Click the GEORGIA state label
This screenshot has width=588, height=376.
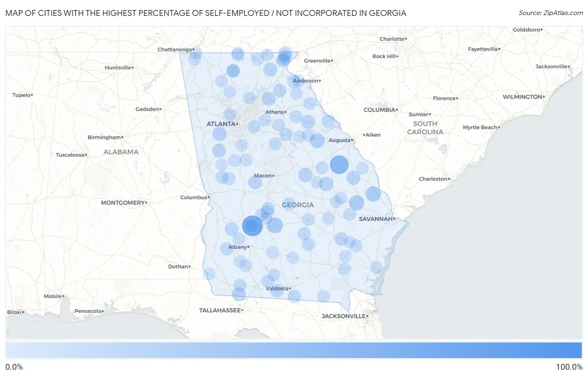pyautogui.click(x=298, y=205)
